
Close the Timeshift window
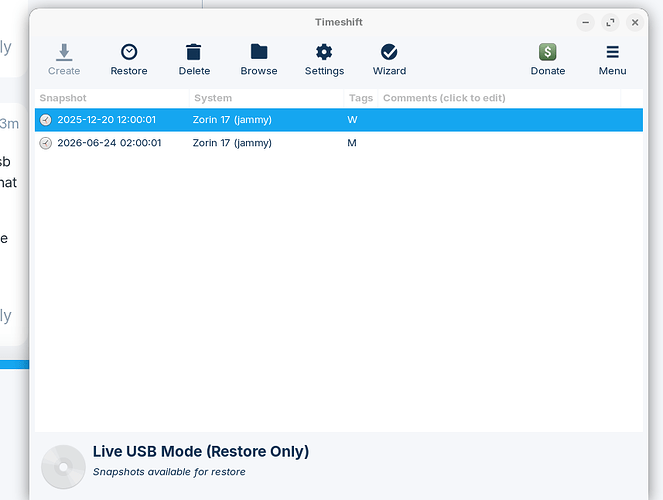point(635,22)
